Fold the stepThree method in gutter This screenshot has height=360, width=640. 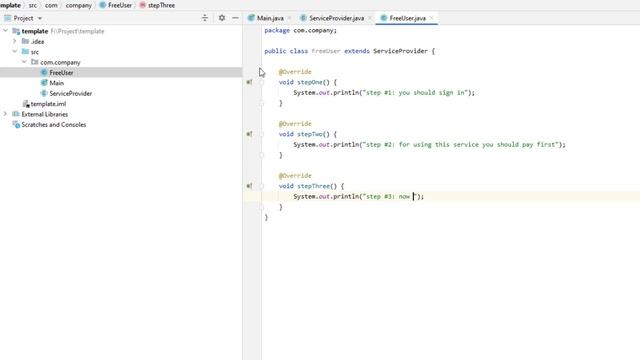261,186
